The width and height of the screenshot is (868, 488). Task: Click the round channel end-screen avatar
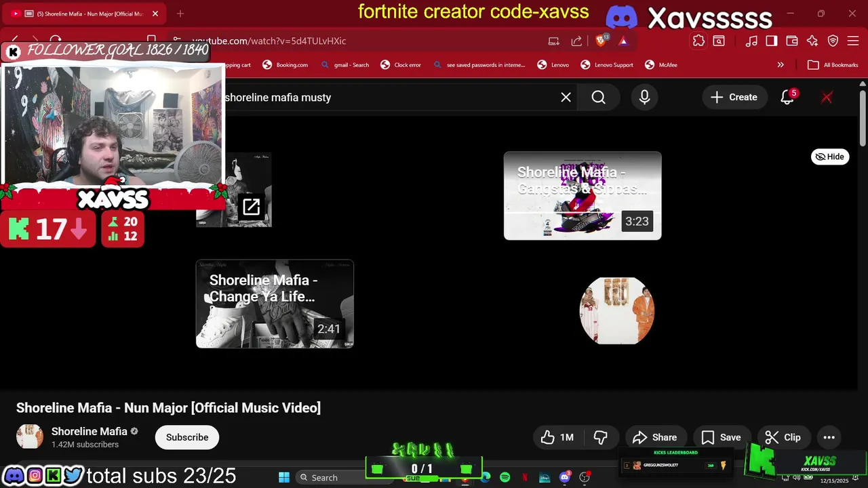(617, 310)
